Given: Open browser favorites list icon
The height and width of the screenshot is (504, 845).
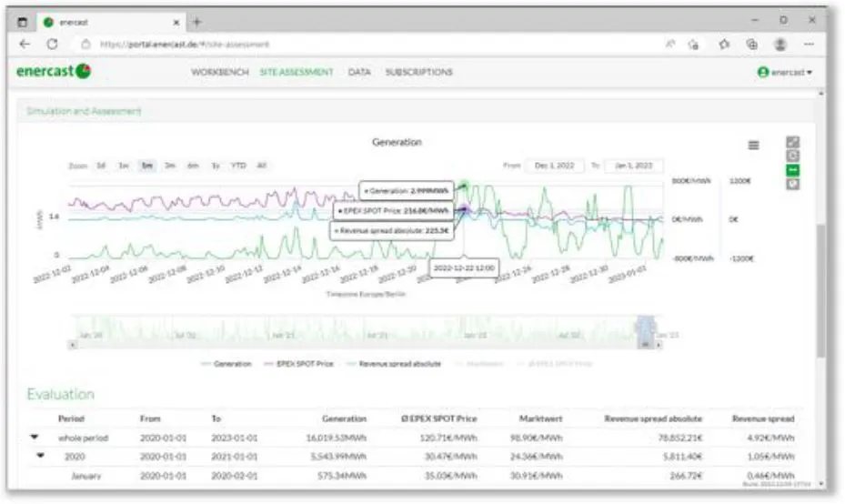Looking at the screenshot, I should (724, 45).
